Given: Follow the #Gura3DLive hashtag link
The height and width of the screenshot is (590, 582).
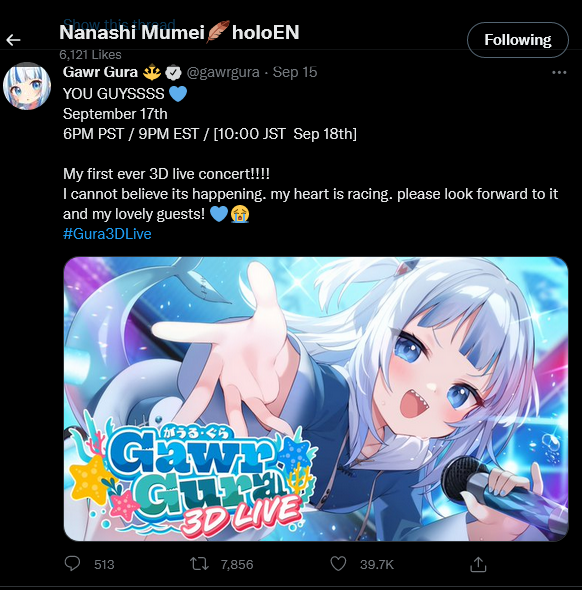Looking at the screenshot, I should pos(107,234).
